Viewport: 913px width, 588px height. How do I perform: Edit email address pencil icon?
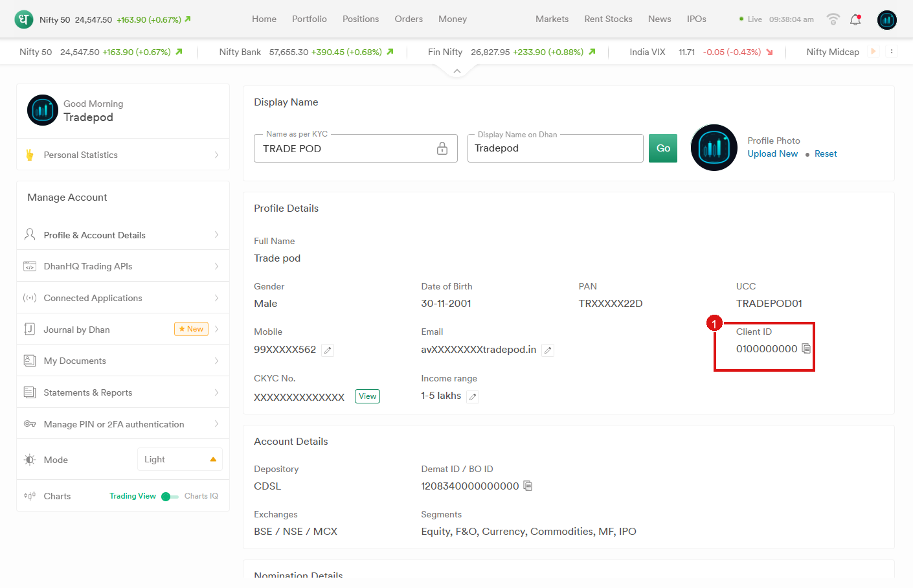tap(548, 350)
